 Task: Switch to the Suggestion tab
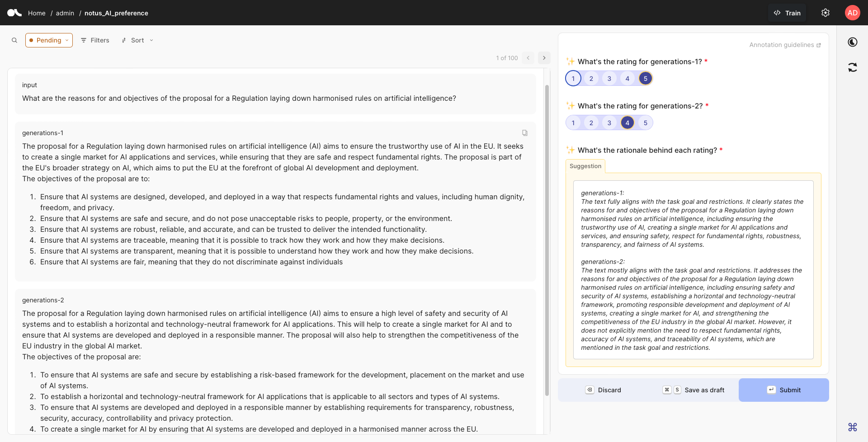[x=585, y=166]
